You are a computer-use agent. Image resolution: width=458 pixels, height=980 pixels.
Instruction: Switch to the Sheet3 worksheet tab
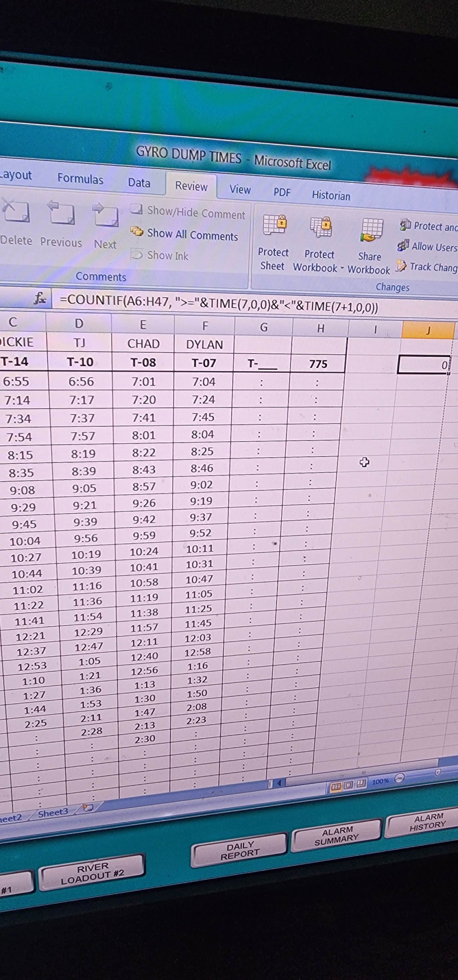click(x=53, y=813)
